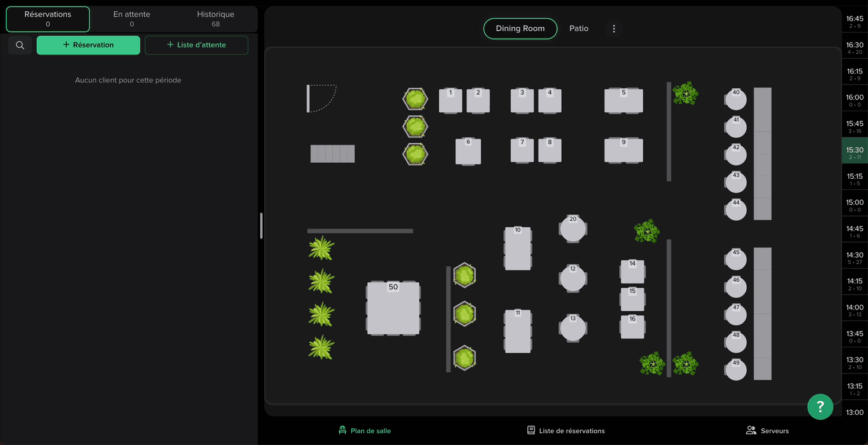Select the Réservations tab
This screenshot has width=868, height=445.
(x=48, y=19)
